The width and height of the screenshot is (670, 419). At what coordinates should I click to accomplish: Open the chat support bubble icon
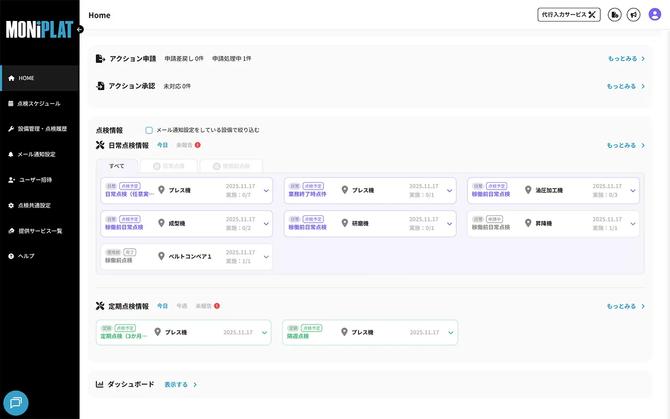(x=18, y=401)
